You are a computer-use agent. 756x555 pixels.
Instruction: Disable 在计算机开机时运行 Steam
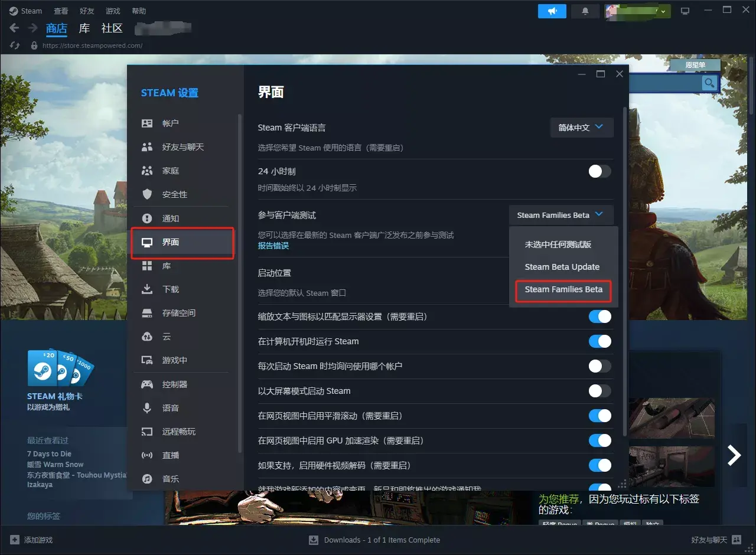pyautogui.click(x=600, y=341)
